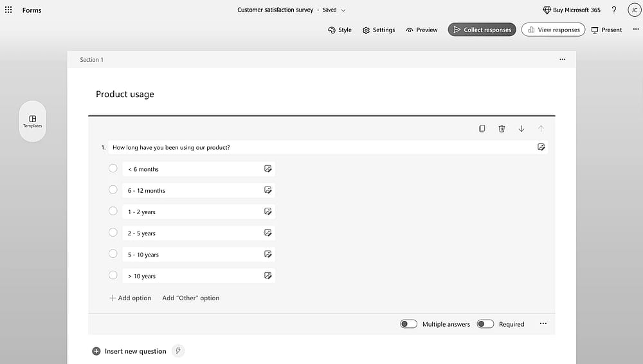Viewport: 643px width, 364px height.
Task: Add image to '2 - 5 years' option
Action: pyautogui.click(x=267, y=233)
